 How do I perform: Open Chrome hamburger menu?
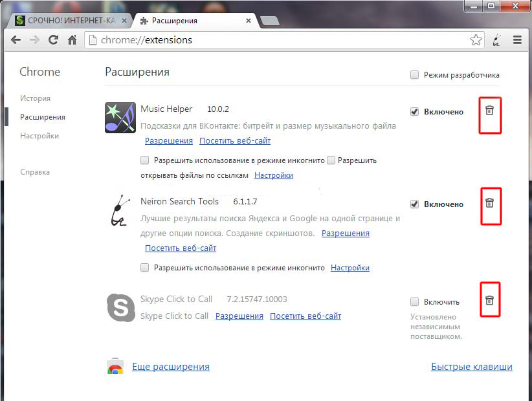[517, 40]
